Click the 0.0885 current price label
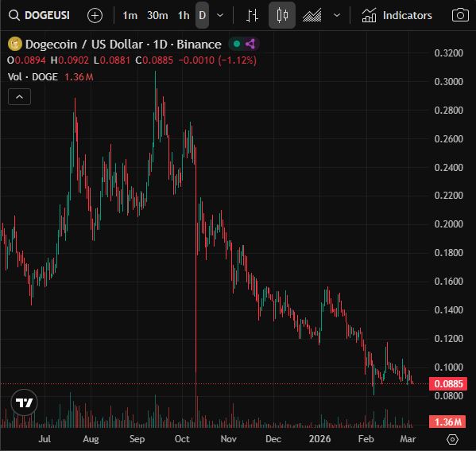 coord(448,383)
